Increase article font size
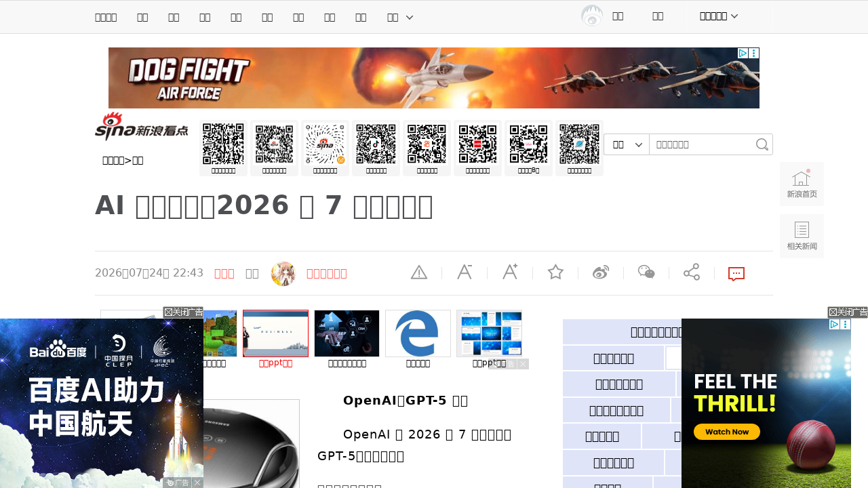Screen dimensions: 868x488 [x=510, y=272]
